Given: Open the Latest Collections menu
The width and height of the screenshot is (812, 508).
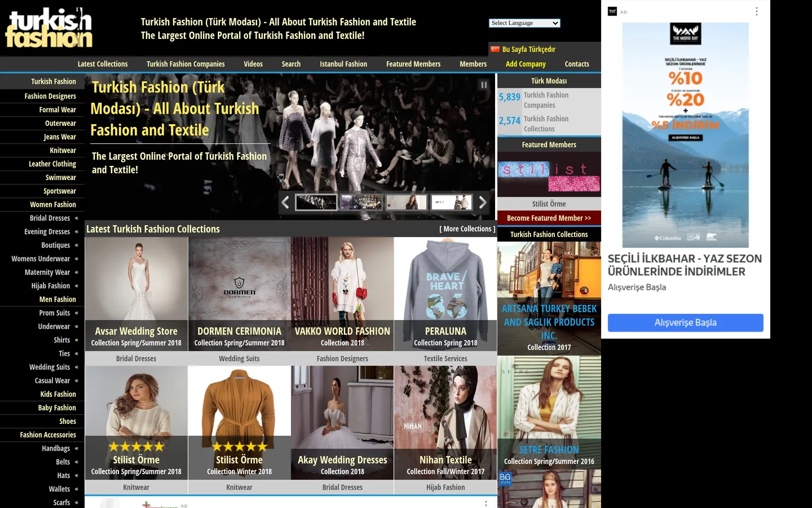Looking at the screenshot, I should tap(103, 64).
